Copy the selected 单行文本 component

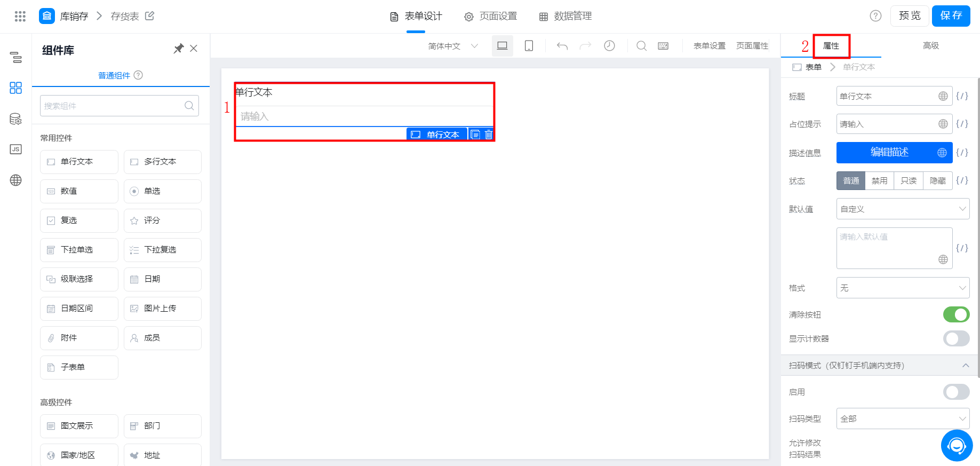(x=475, y=135)
